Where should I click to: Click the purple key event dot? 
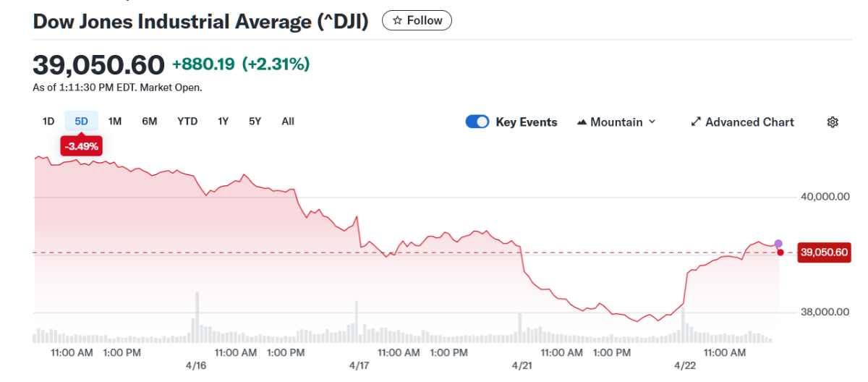(778, 244)
